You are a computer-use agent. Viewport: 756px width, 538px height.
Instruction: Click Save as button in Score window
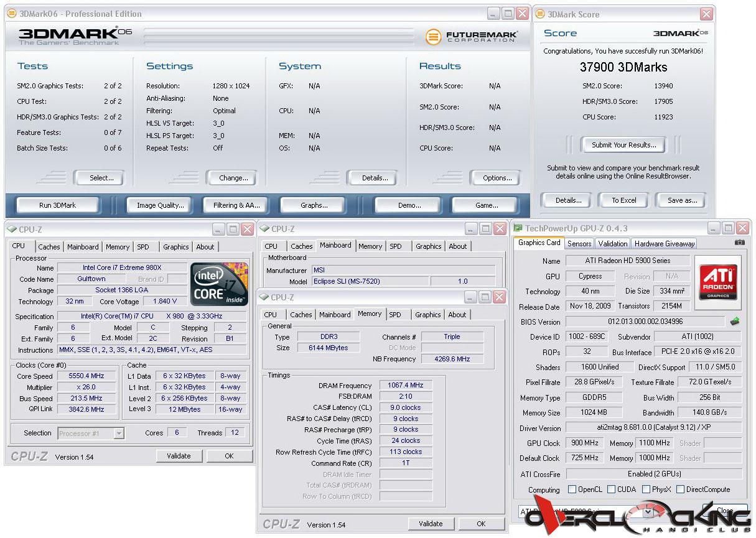point(682,200)
